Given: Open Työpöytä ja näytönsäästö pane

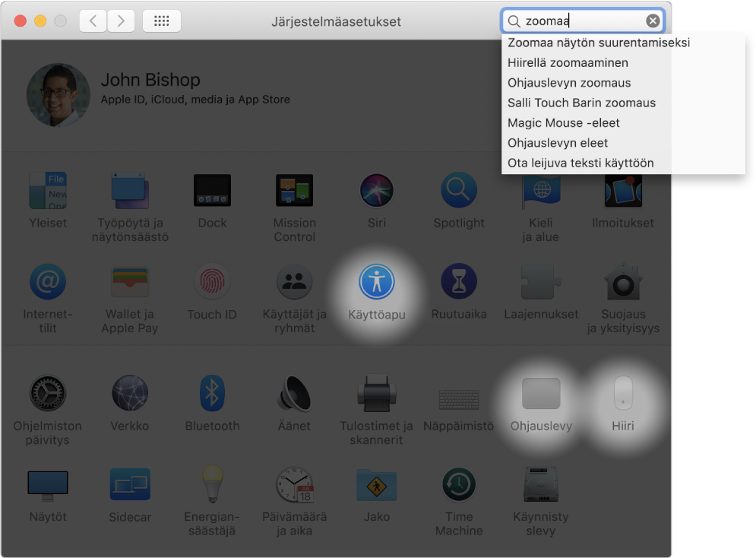Looking at the screenshot, I should 130,191.
